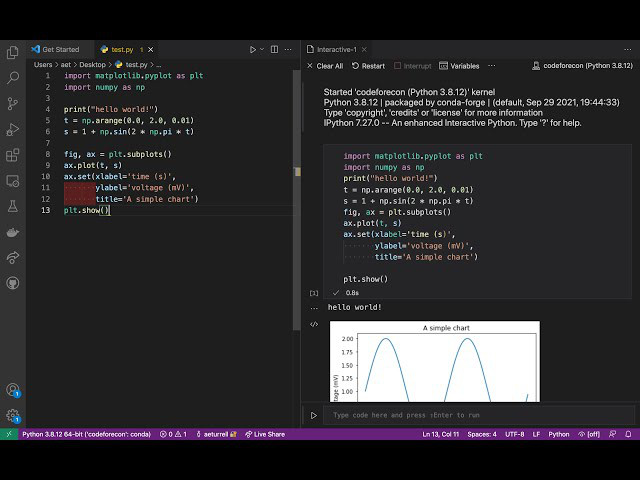Open the Source Control view
The width and height of the screenshot is (640, 480).
(x=13, y=103)
